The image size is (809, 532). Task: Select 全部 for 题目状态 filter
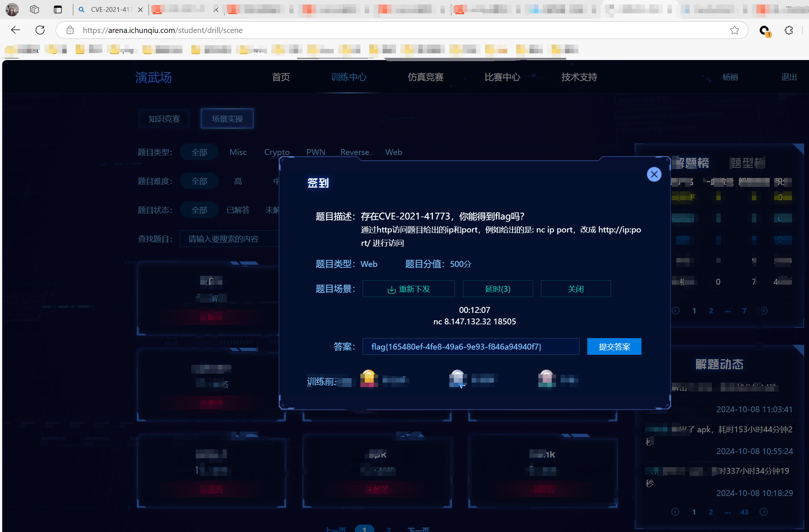(199, 210)
